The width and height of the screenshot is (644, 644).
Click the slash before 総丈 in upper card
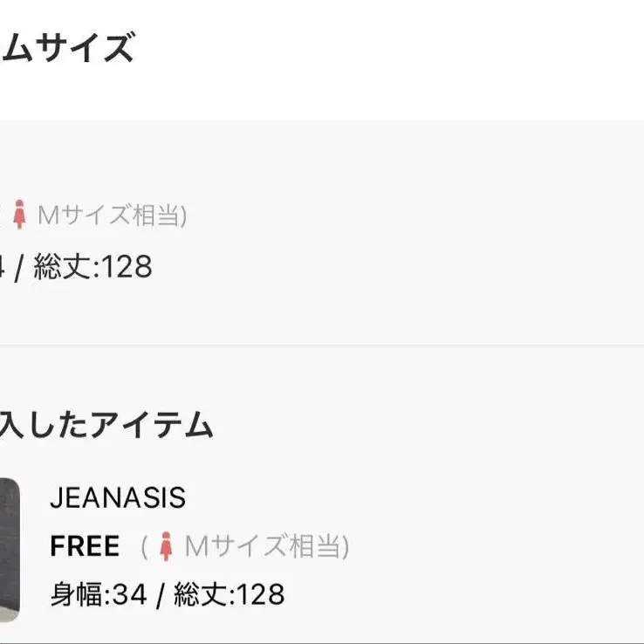tap(19, 267)
